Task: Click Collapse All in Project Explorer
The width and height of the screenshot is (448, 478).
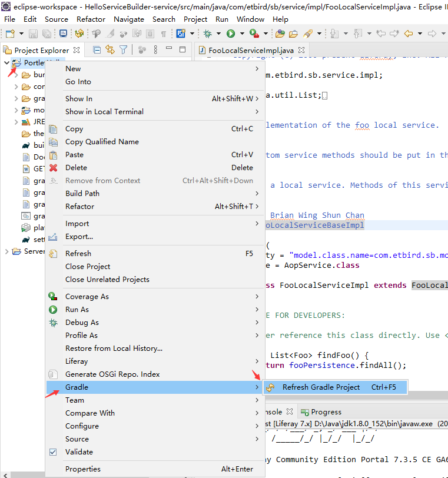Action: coord(97,50)
